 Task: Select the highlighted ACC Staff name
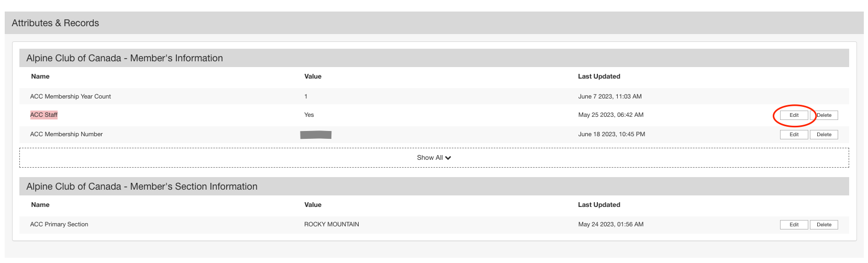coord(44,115)
